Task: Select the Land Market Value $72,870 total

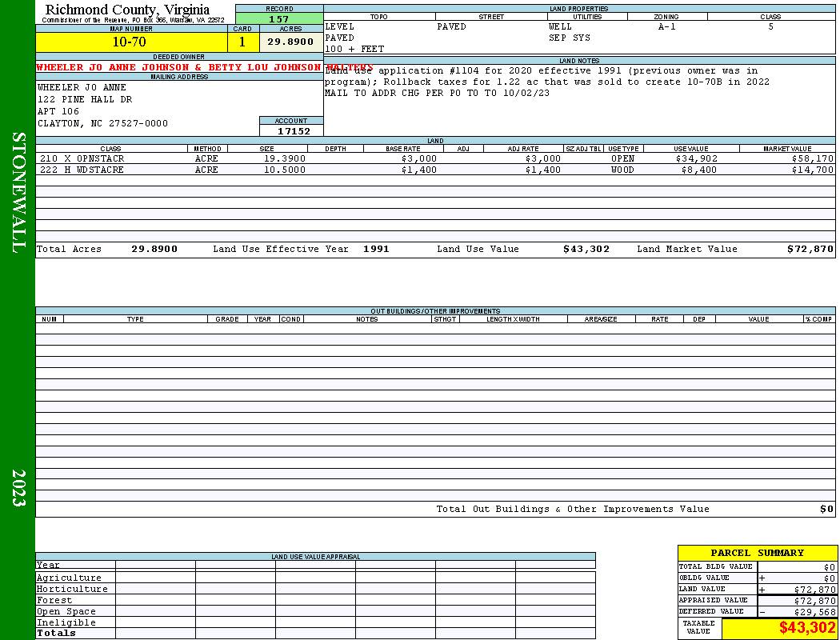Action: [x=810, y=249]
